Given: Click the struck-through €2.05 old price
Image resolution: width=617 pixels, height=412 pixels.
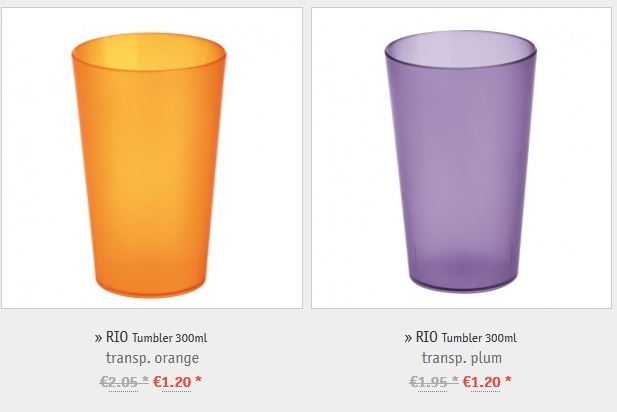Looking at the screenshot, I should pyautogui.click(x=119, y=382).
